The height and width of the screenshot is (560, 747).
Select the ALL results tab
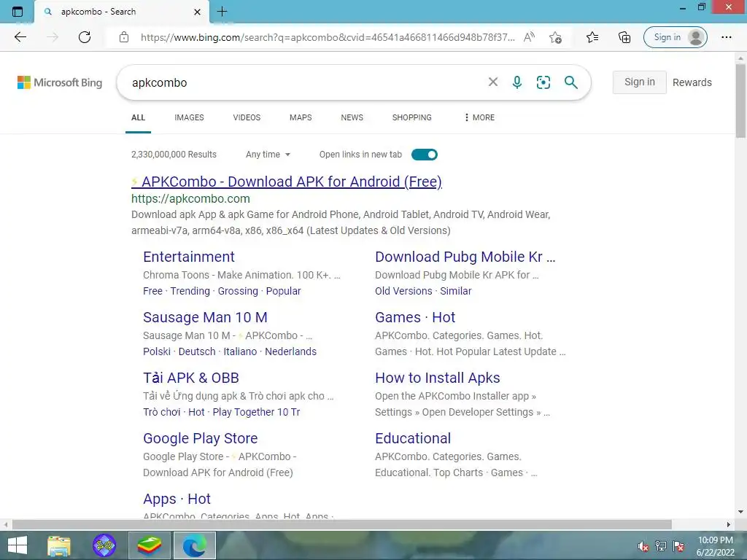point(138,117)
